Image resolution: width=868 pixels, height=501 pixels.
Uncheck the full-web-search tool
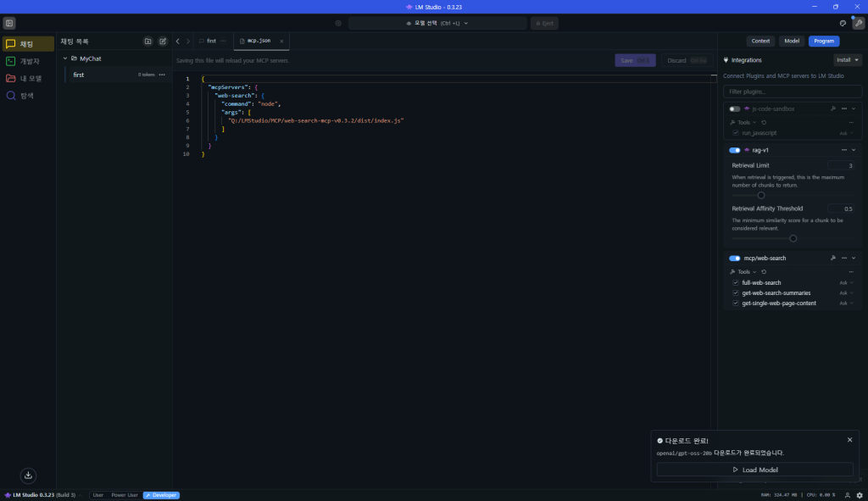(736, 282)
